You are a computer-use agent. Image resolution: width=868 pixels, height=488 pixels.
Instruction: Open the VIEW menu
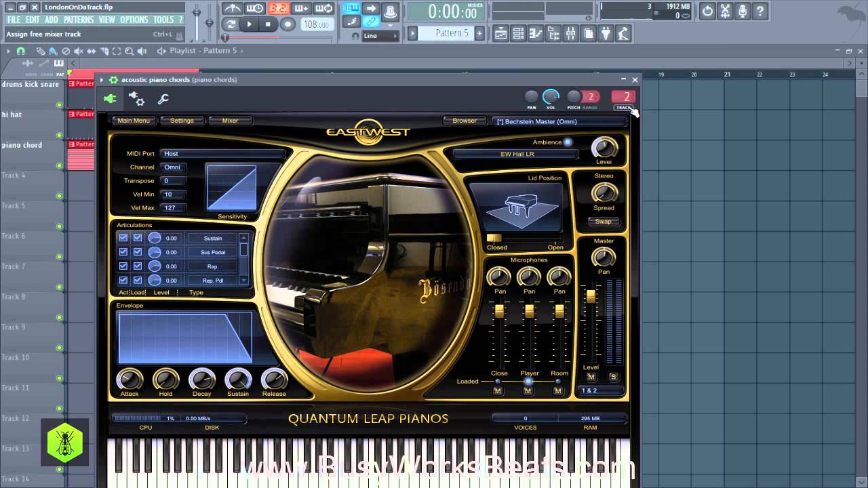107,20
